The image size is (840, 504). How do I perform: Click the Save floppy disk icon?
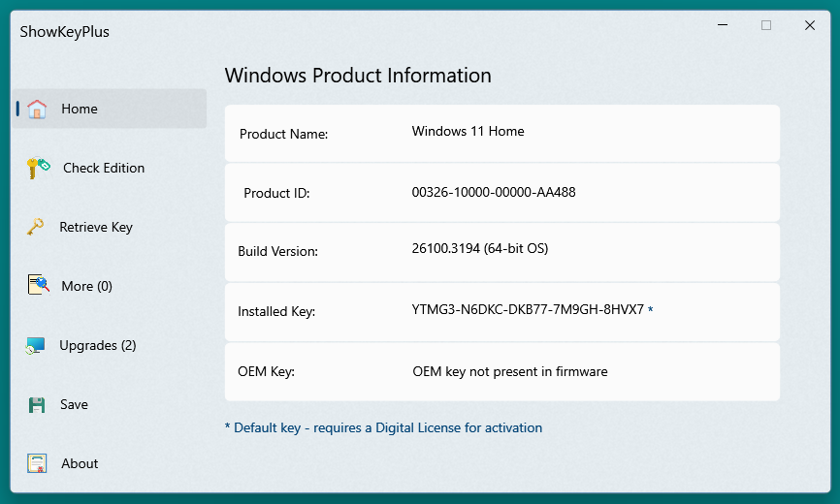(37, 405)
